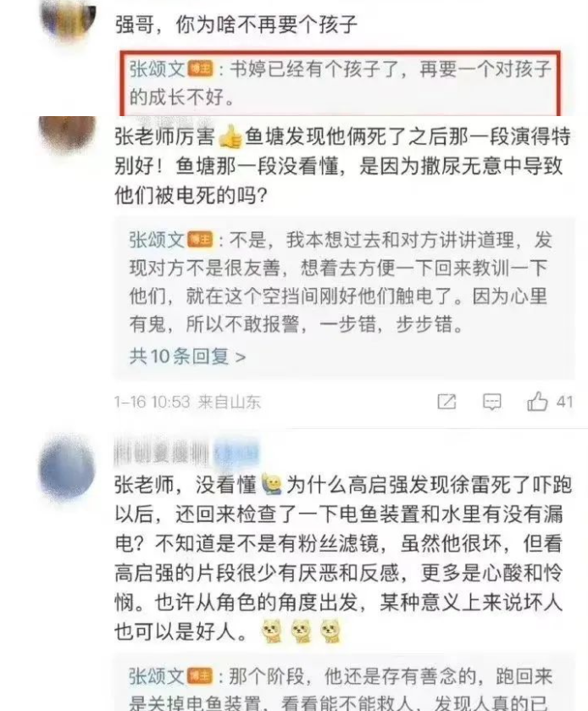This screenshot has height=711, width=588.
Task: Open 张颂文's name in the fish pond reply
Action: tap(157, 240)
